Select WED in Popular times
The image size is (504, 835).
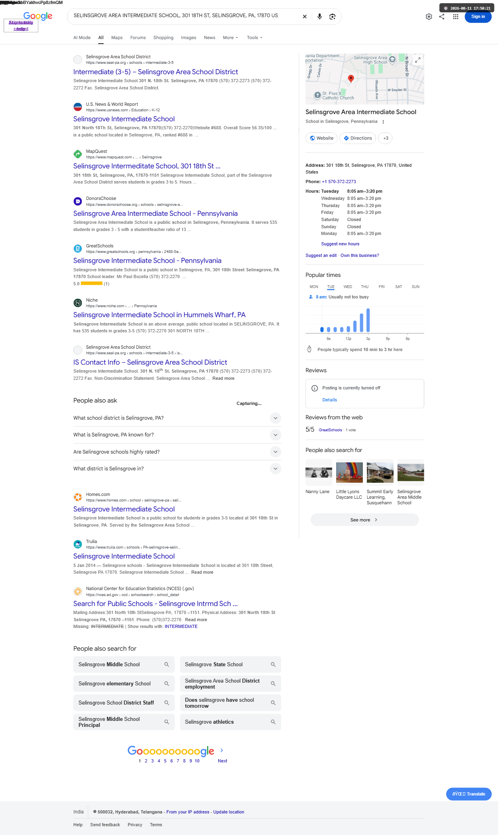point(348,287)
